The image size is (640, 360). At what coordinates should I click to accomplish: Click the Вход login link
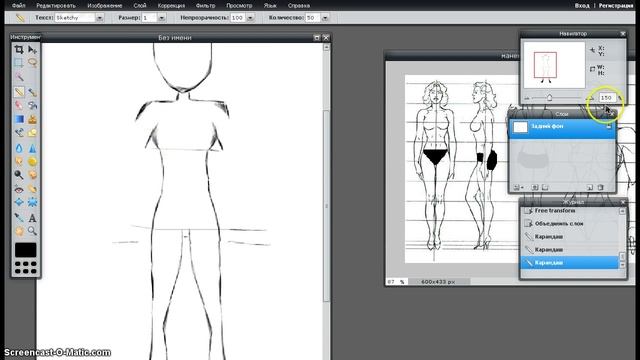point(582,6)
